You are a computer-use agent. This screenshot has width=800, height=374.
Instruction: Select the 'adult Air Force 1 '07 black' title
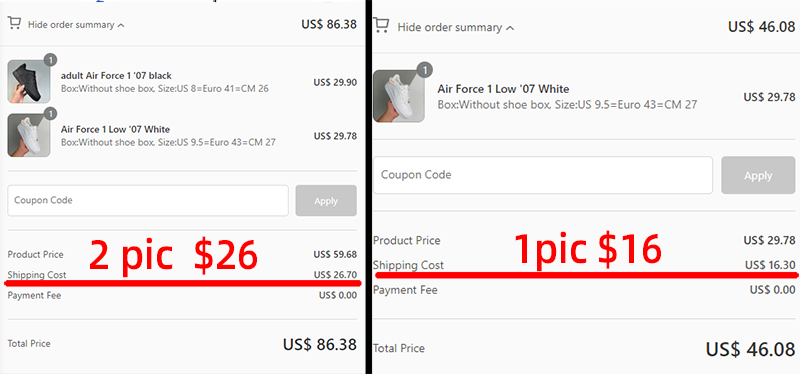(x=116, y=76)
